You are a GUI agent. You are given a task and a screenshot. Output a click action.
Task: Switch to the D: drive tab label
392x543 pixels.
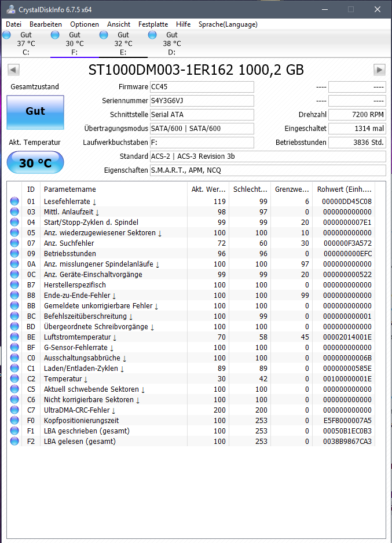point(171,52)
